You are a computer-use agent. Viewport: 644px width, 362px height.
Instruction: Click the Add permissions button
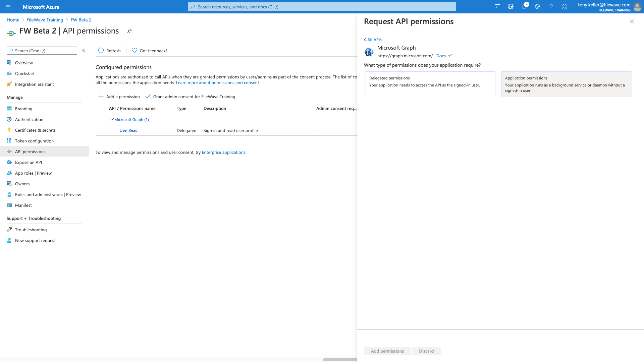[x=387, y=351]
